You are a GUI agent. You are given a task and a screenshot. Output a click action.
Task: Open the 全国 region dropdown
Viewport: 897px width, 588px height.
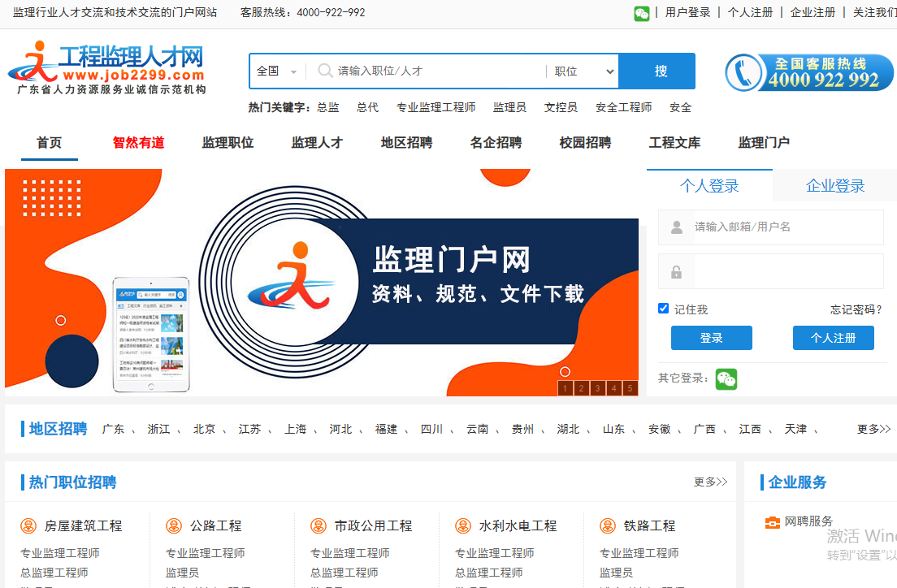click(274, 71)
